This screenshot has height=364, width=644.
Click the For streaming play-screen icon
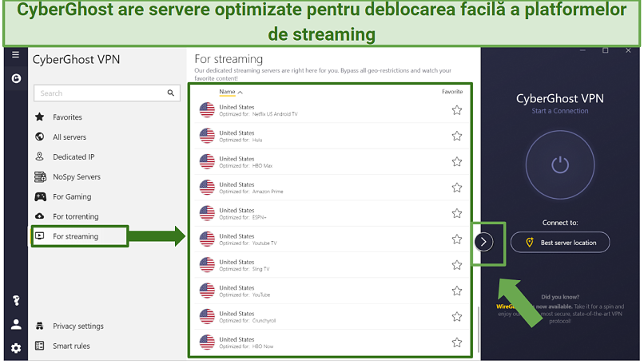click(x=39, y=235)
